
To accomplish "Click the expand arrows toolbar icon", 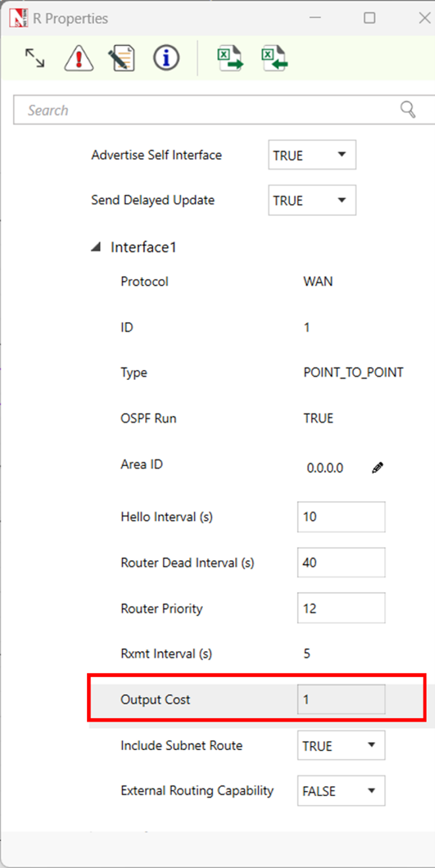I will (35, 58).
